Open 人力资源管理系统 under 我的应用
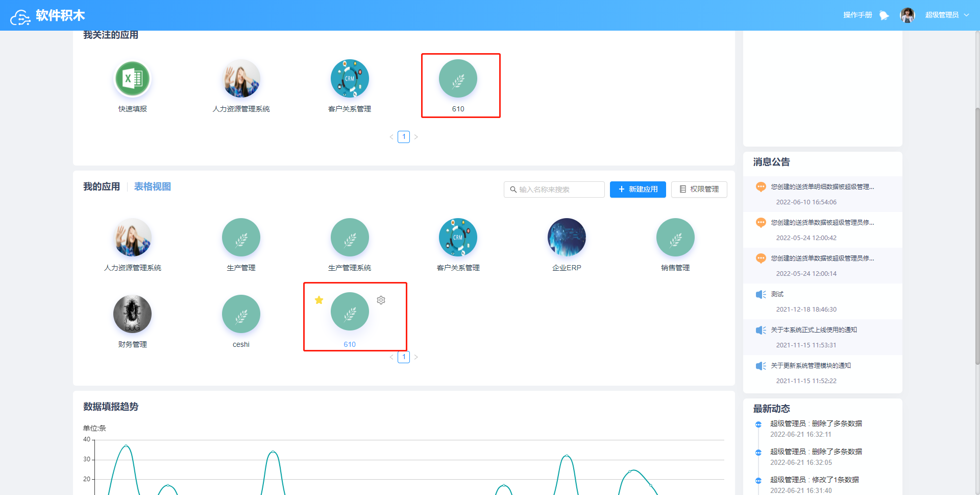 click(x=132, y=238)
